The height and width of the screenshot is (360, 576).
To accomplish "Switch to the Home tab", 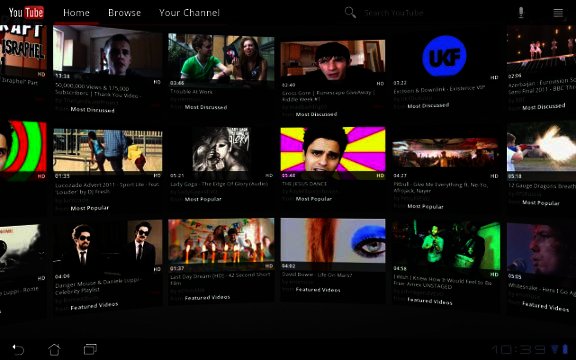I will 76,13.
